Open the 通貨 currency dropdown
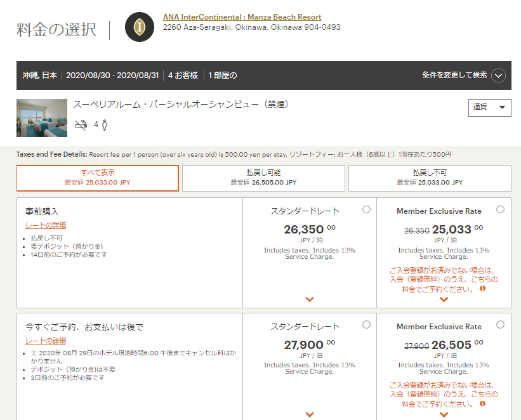521x420 pixels. 489,107
